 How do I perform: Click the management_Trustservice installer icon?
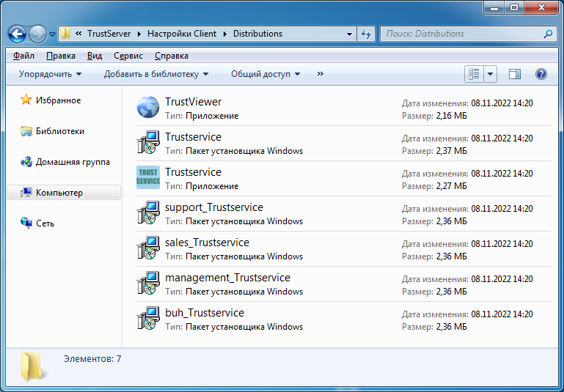[x=148, y=283]
